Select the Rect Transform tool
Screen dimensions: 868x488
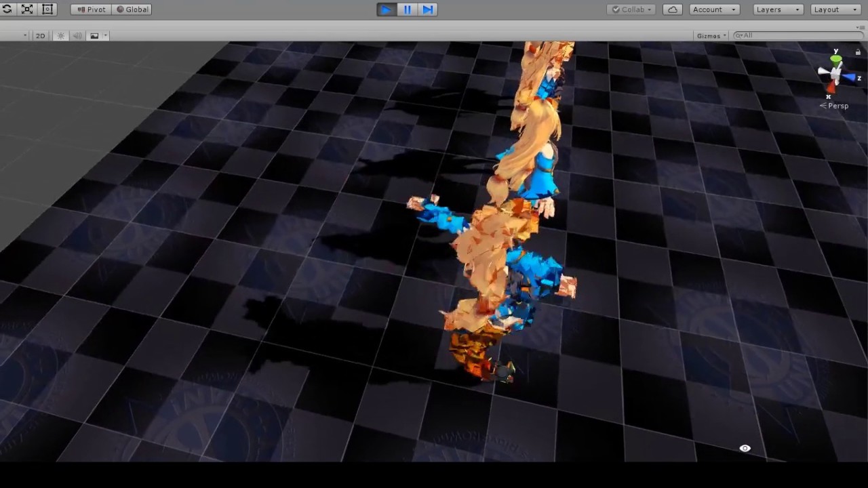(x=47, y=9)
